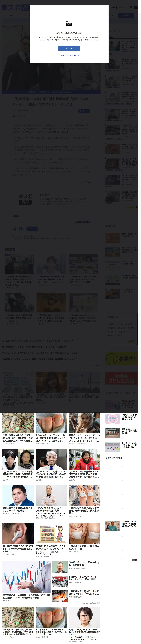141x644 pixels.
Task: Share the article via the Facebook icon
Action: [x=21, y=229]
